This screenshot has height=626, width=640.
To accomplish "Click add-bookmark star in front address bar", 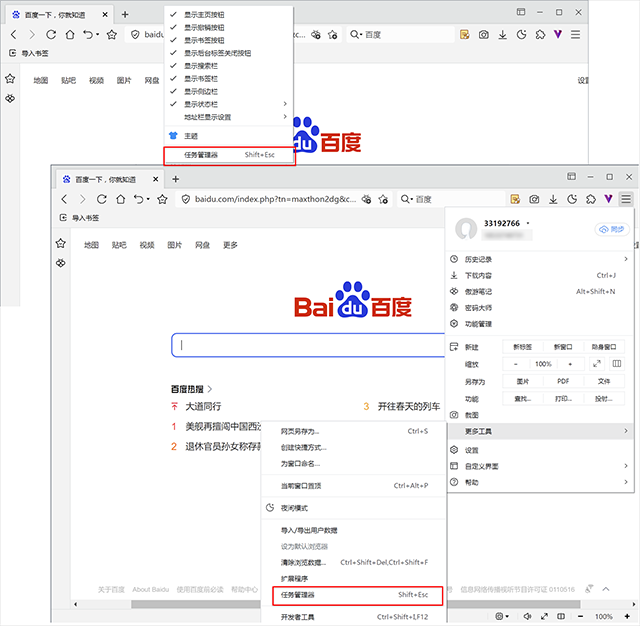I will [x=383, y=199].
